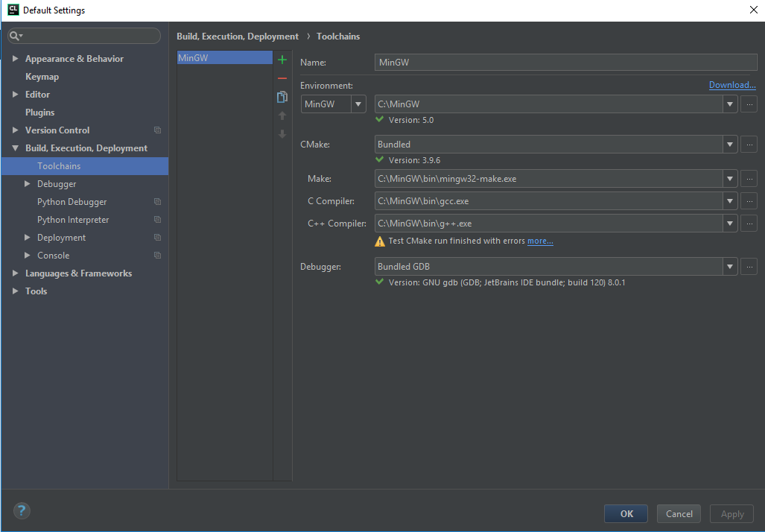Select Plugins in settings tree

tap(40, 113)
